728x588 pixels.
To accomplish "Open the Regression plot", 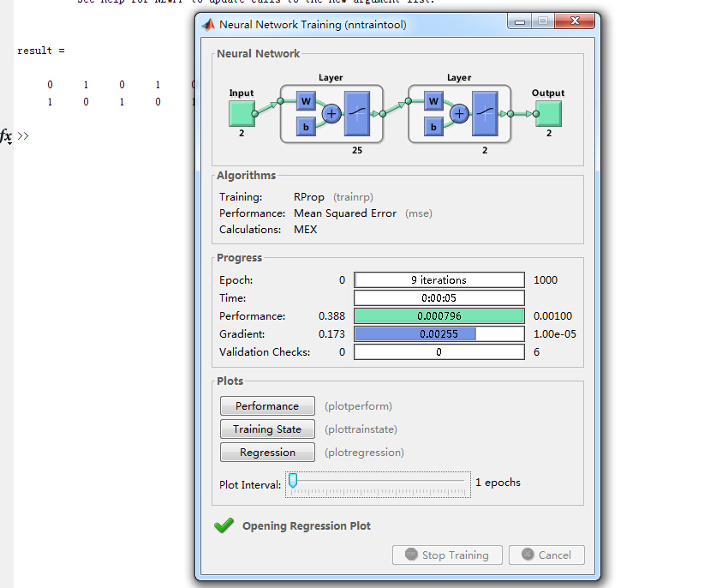I will 267,453.
